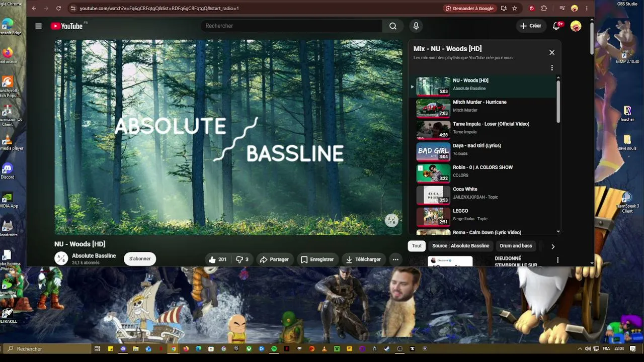Select the Tout filter chip
Viewport: 644px width, 362px height.
(417, 246)
